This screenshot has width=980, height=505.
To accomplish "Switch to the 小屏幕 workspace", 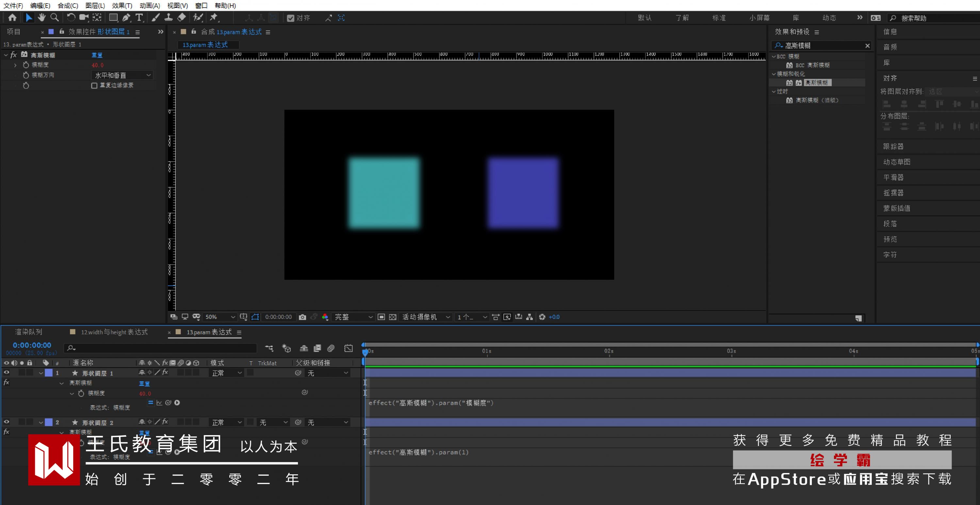I will click(759, 18).
